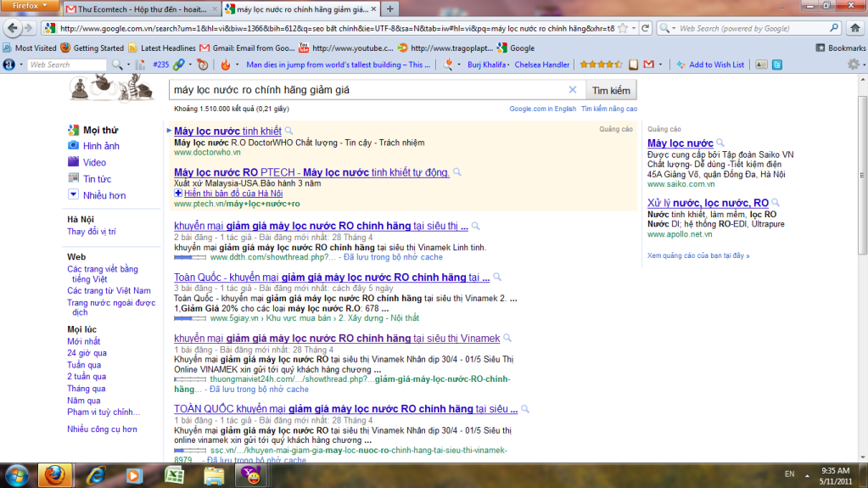Click the Tìm kiếm search button

(x=611, y=90)
